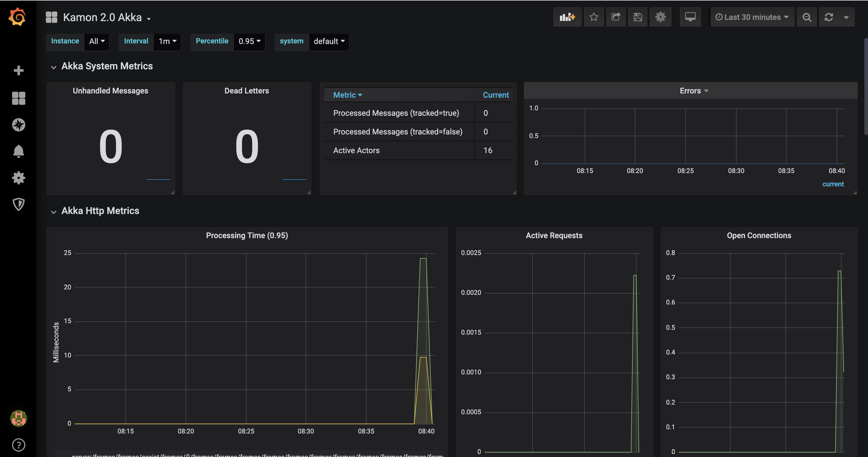Image resolution: width=868 pixels, height=457 pixels.
Task: Sort legend by current in Errors panel
Action: [833, 184]
